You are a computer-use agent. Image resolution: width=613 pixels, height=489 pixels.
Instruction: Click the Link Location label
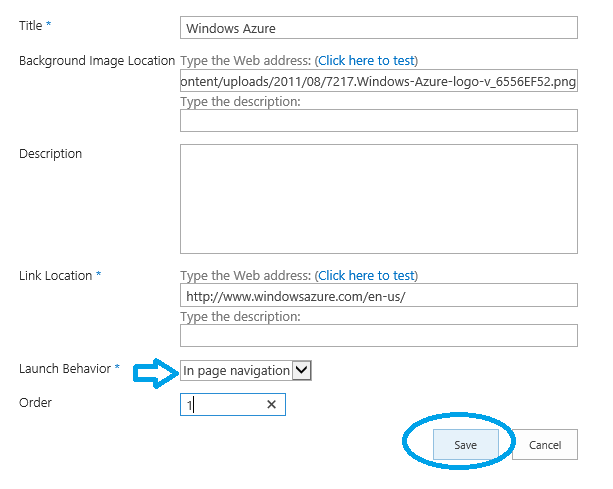tap(56, 275)
